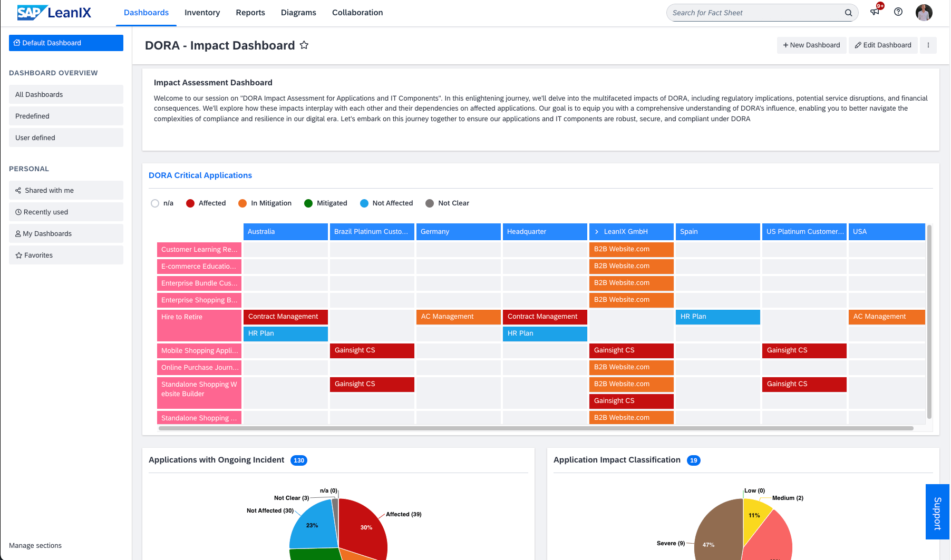This screenshot has height=560, width=951.
Task: Open Recently used dashboards
Action: click(x=66, y=212)
